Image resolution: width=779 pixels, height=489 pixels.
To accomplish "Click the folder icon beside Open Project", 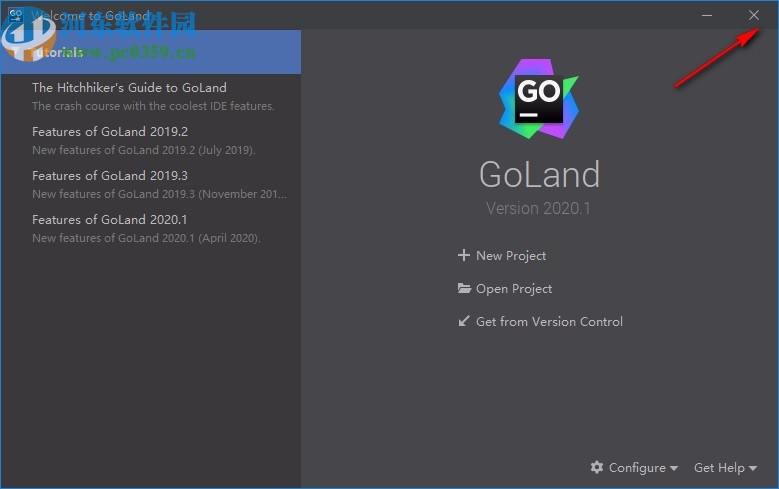I will tap(464, 288).
